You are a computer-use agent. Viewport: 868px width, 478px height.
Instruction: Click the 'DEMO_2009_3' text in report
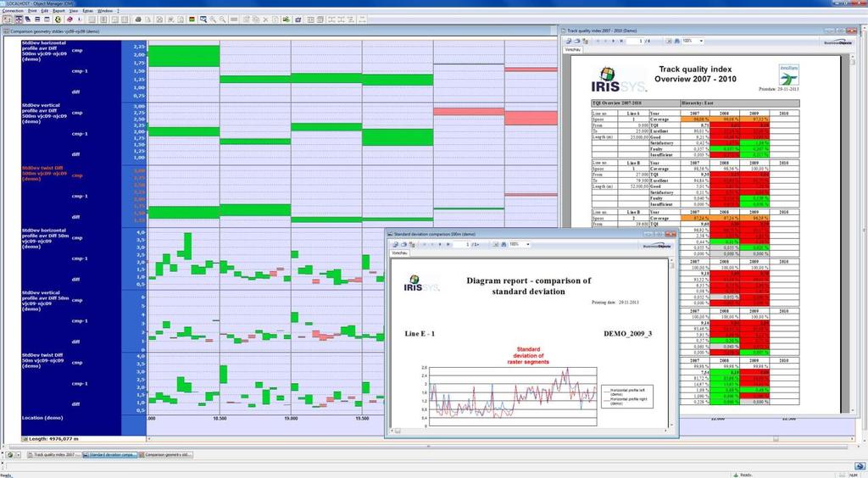(x=628, y=334)
